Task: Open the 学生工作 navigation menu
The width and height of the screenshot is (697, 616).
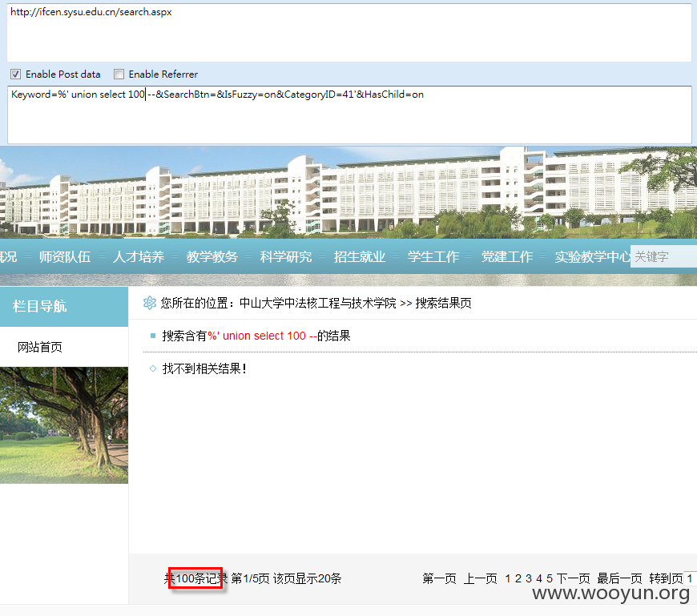Action: [433, 256]
